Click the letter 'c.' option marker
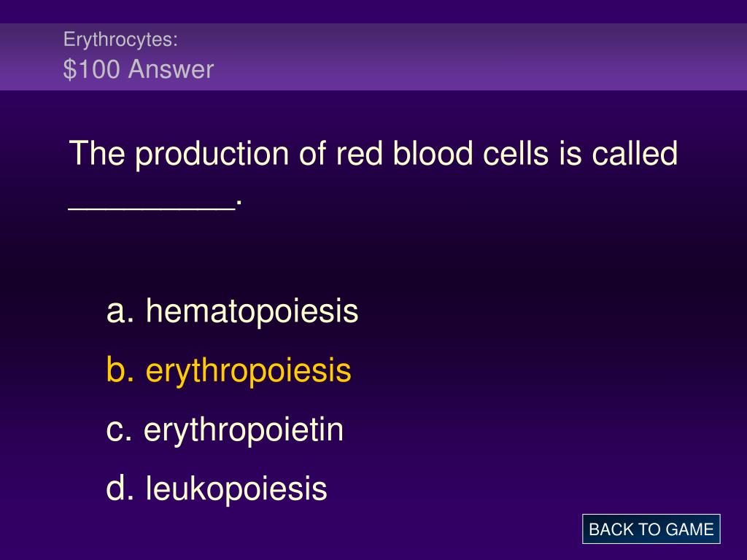The width and height of the screenshot is (747, 560). [x=119, y=431]
